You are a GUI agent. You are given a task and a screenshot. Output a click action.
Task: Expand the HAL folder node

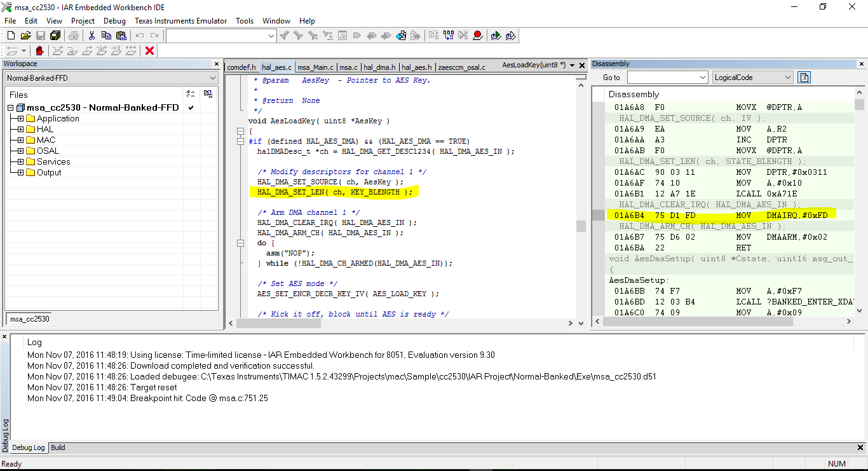[20, 130]
